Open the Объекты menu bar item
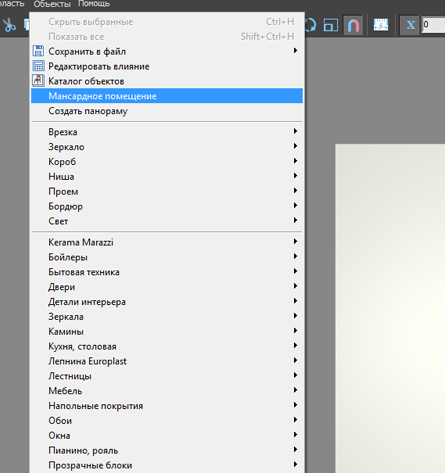Screen dimensions: 445x473 tap(52, 4)
